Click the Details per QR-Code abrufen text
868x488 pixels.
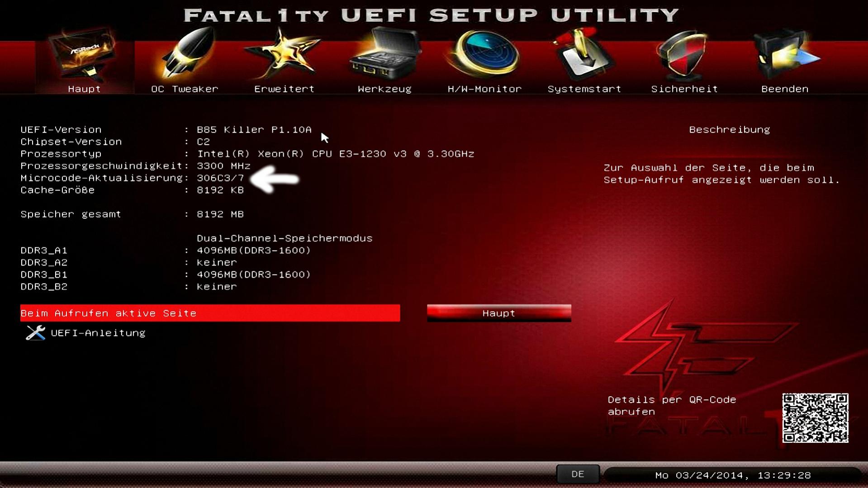(x=672, y=406)
